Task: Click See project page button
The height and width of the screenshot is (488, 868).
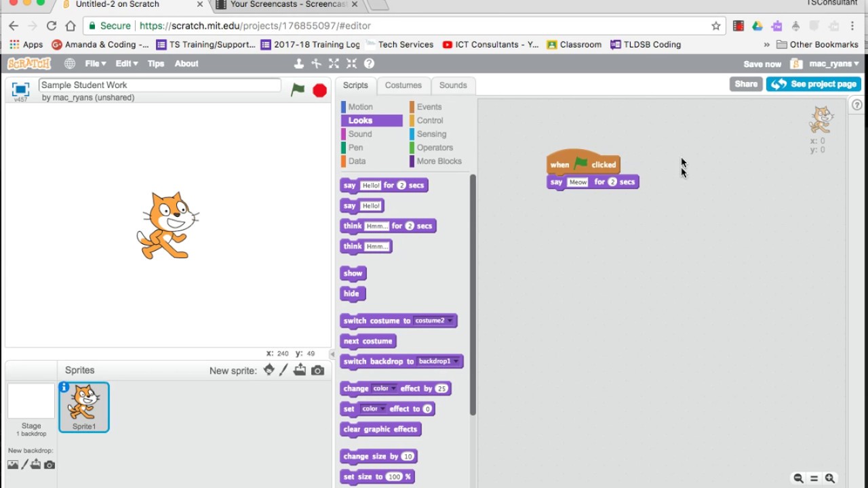Action: click(x=814, y=84)
